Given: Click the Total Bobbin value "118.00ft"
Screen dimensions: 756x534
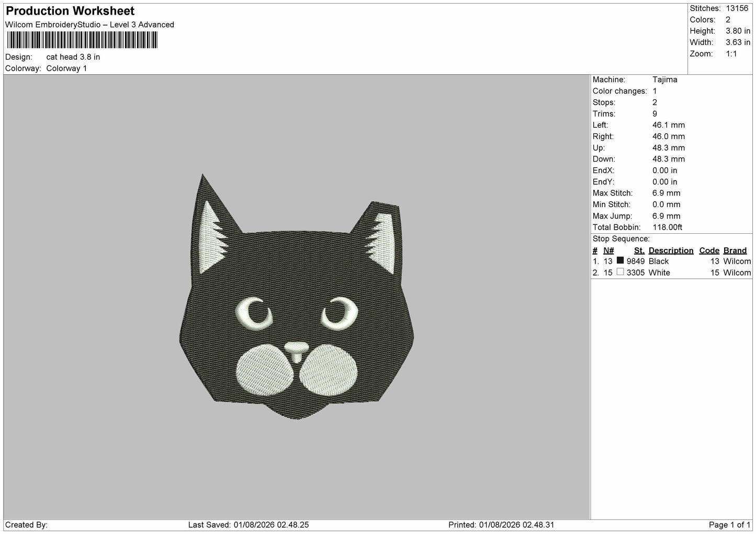Looking at the screenshot, I should click(668, 228).
